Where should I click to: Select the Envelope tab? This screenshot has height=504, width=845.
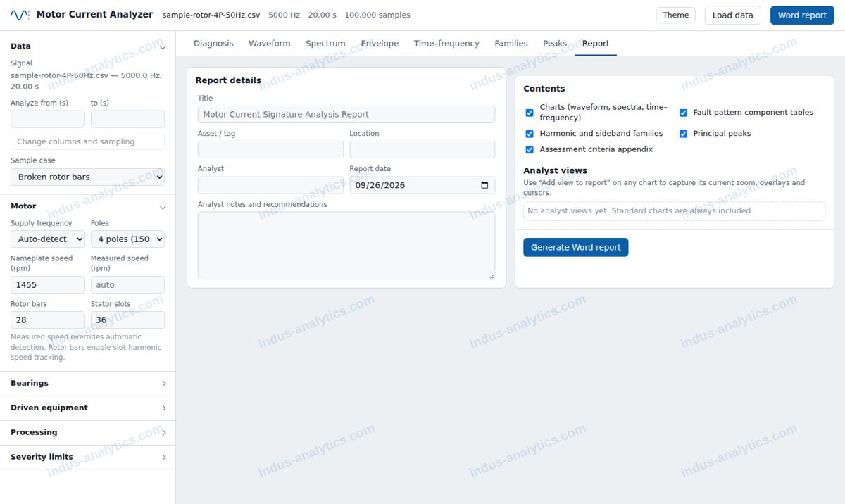[x=380, y=44]
